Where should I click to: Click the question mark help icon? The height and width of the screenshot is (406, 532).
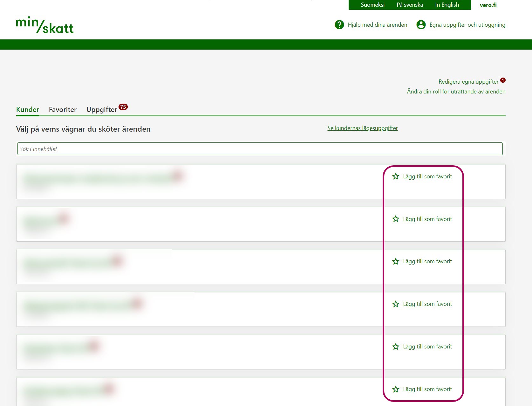pyautogui.click(x=339, y=25)
